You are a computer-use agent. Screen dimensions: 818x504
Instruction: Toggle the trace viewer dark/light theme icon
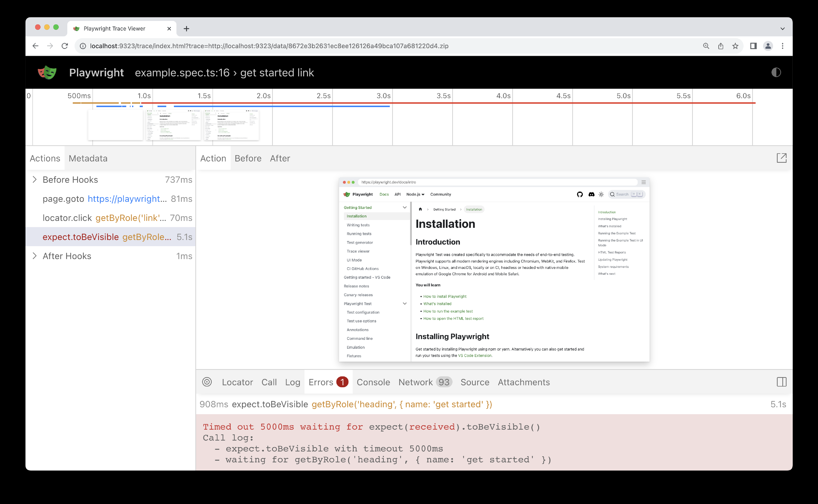[x=776, y=72]
